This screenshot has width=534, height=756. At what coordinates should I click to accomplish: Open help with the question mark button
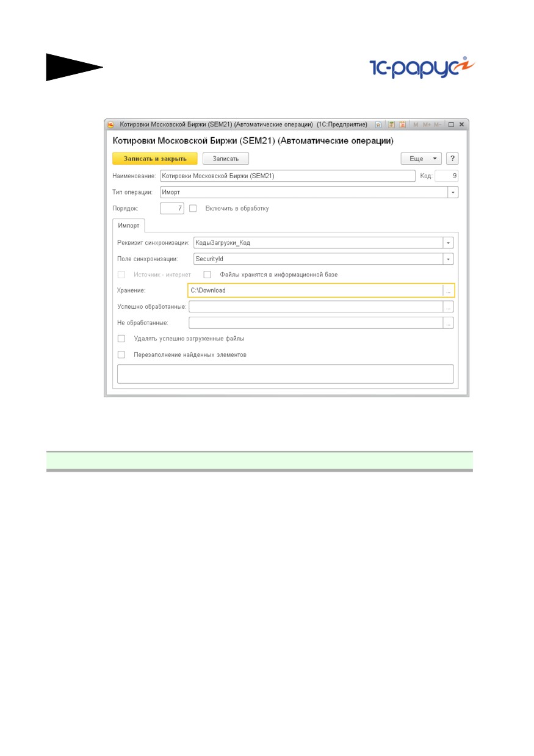tap(452, 159)
